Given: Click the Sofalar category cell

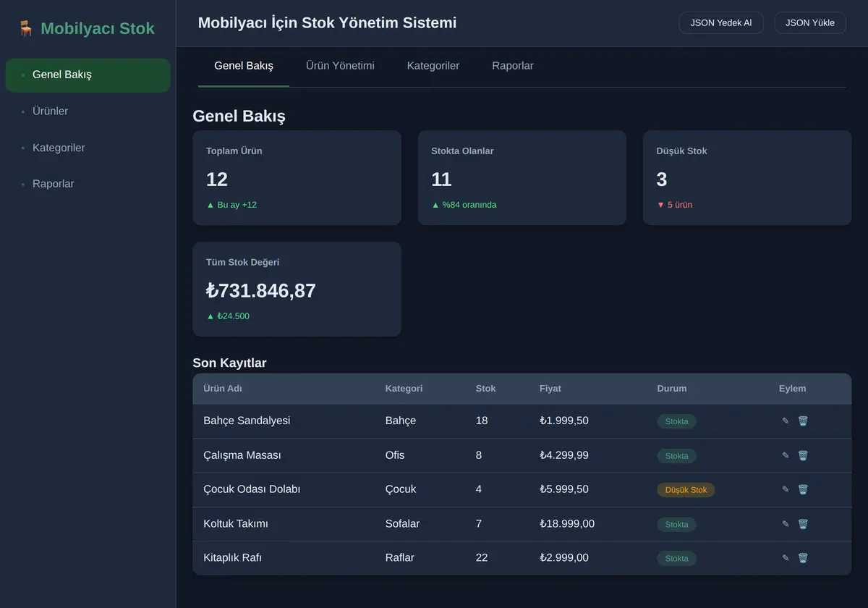Looking at the screenshot, I should pos(402,524).
